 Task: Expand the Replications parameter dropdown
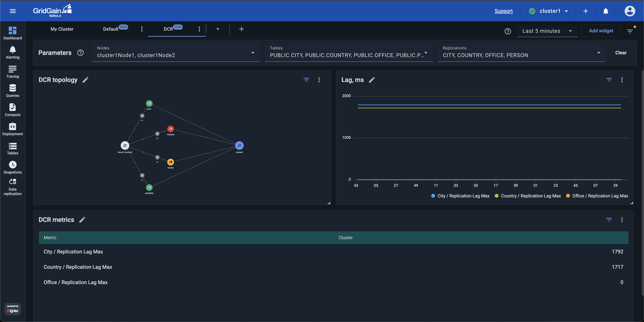coord(522,53)
